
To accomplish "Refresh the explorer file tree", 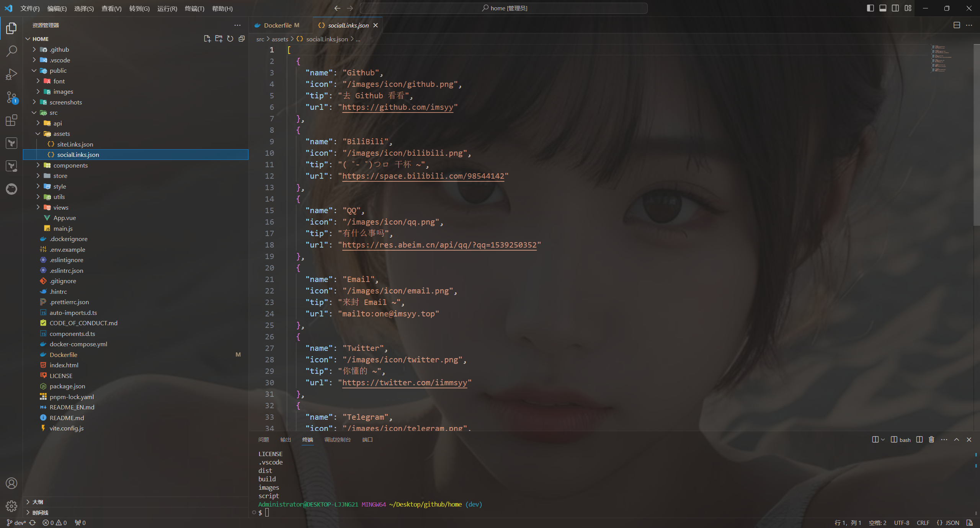I will click(230, 39).
